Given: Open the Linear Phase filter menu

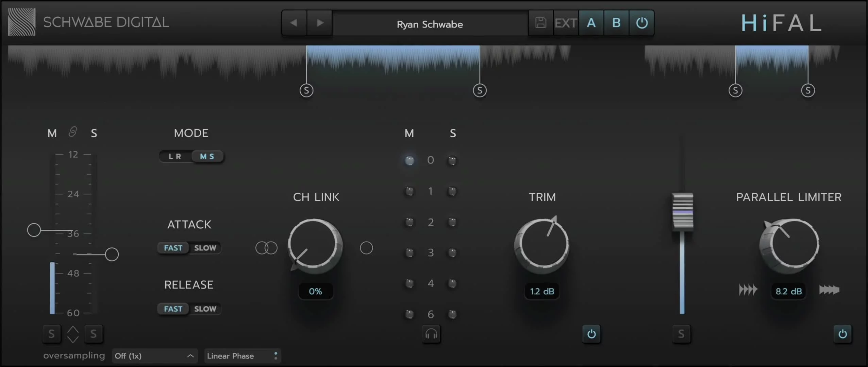Looking at the screenshot, I should (242, 356).
